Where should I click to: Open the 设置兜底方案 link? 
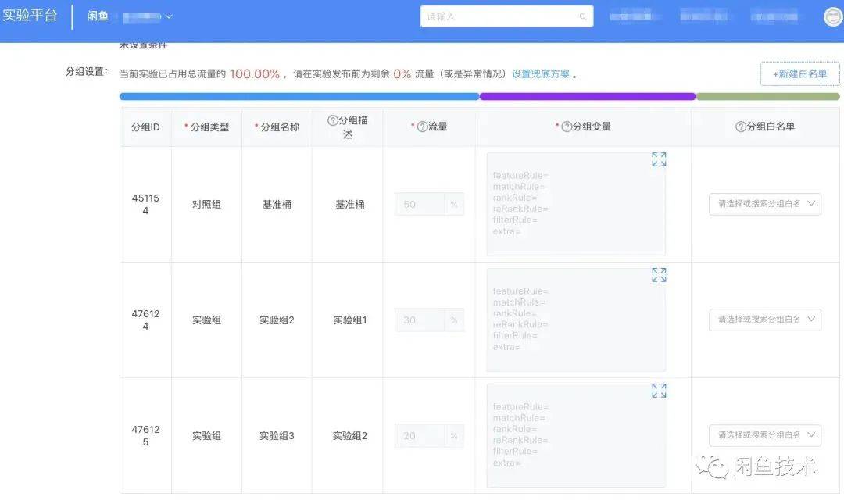[541, 73]
